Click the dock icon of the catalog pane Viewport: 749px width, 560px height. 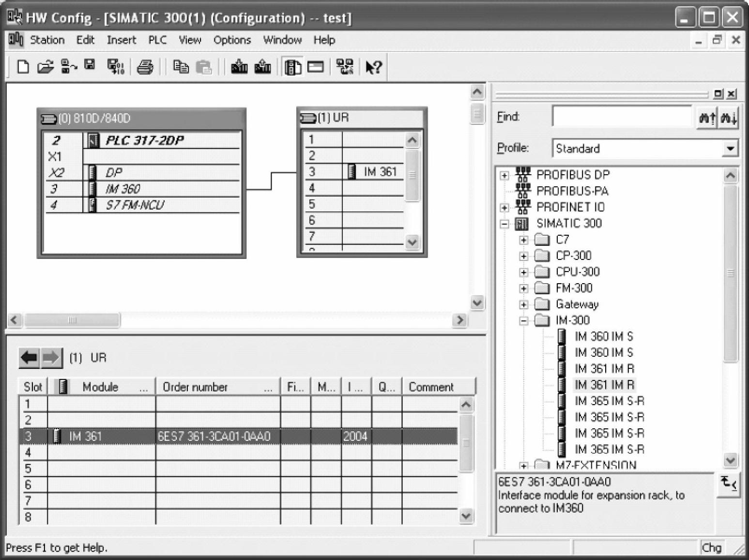click(718, 93)
